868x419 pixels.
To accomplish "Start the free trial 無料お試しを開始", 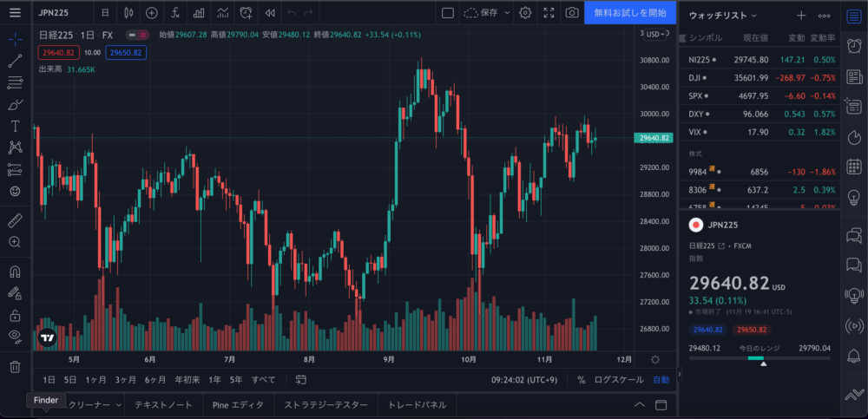I will [x=630, y=12].
